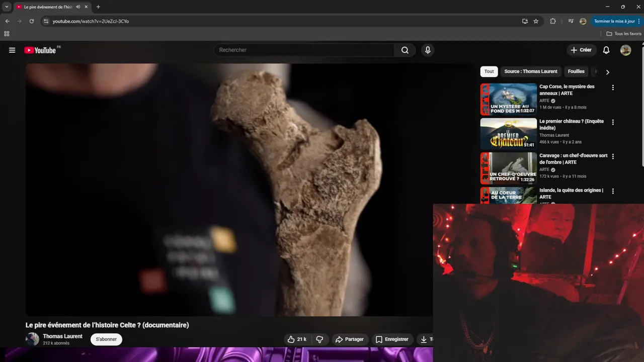Start voice search with the microphone
This screenshot has height=362, width=644.
point(428,50)
